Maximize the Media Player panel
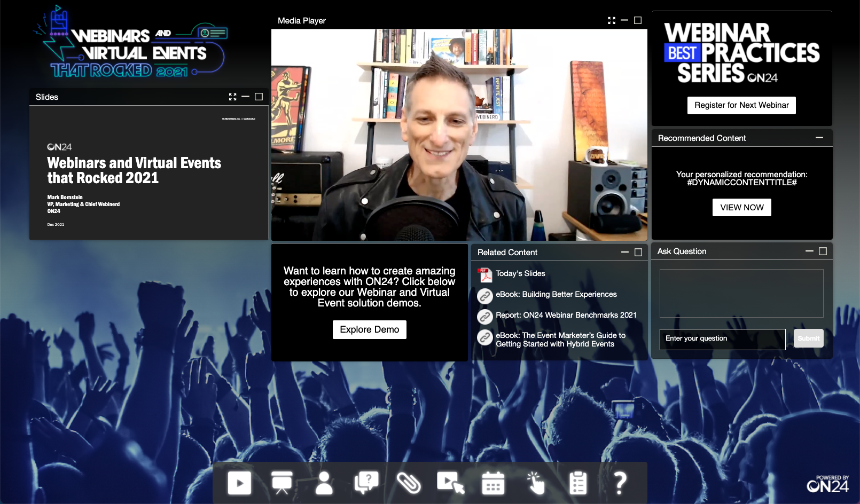 [638, 20]
